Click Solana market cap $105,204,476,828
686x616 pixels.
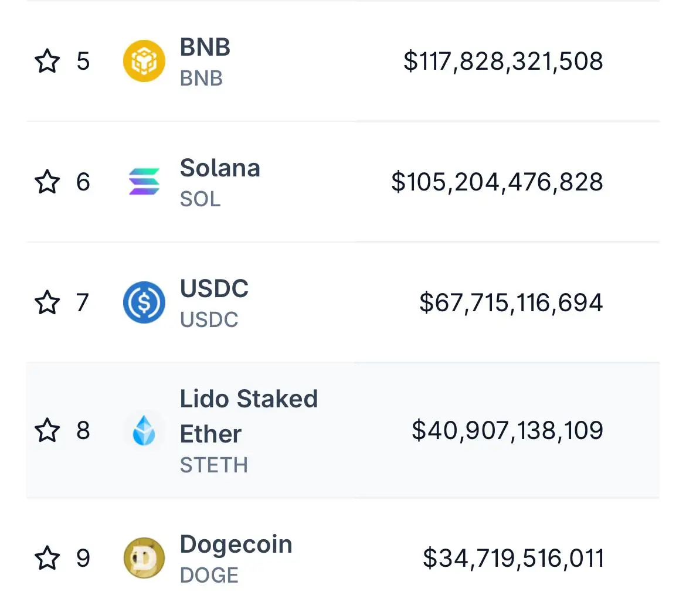[x=497, y=182]
